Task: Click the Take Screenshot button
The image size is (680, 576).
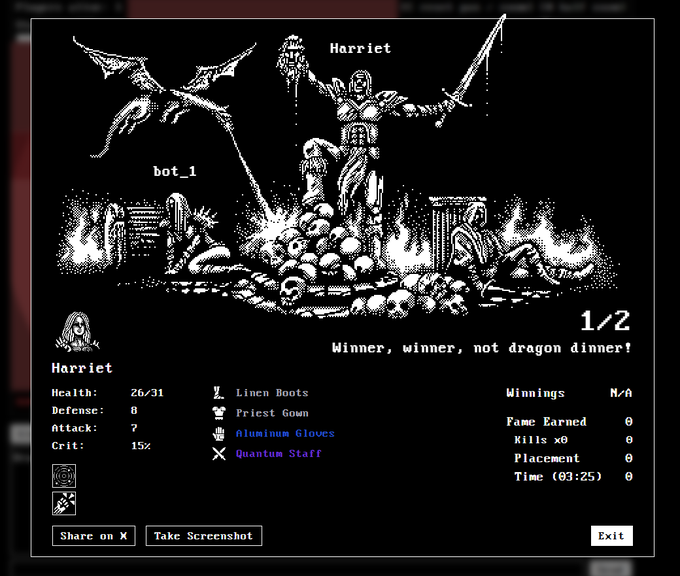Action: [x=204, y=536]
